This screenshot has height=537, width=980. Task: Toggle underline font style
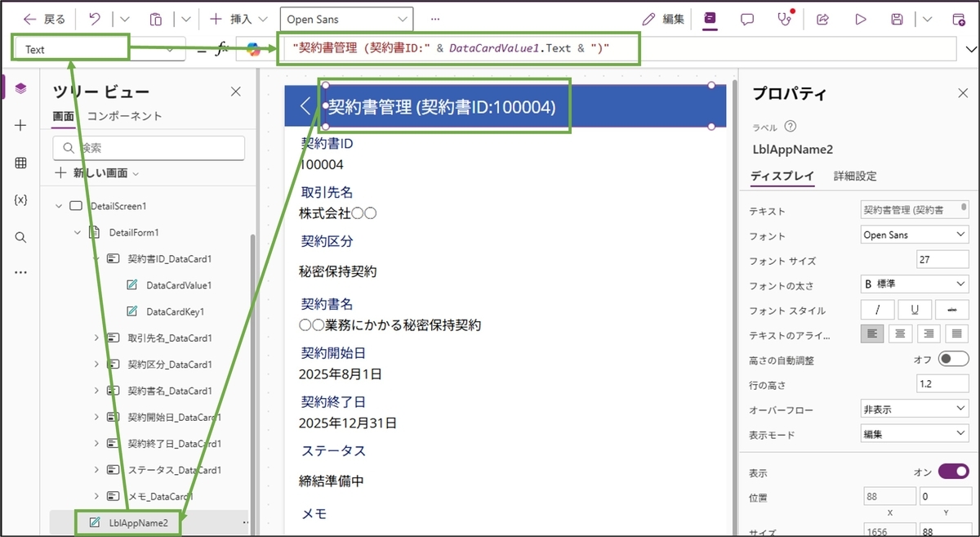pos(915,310)
